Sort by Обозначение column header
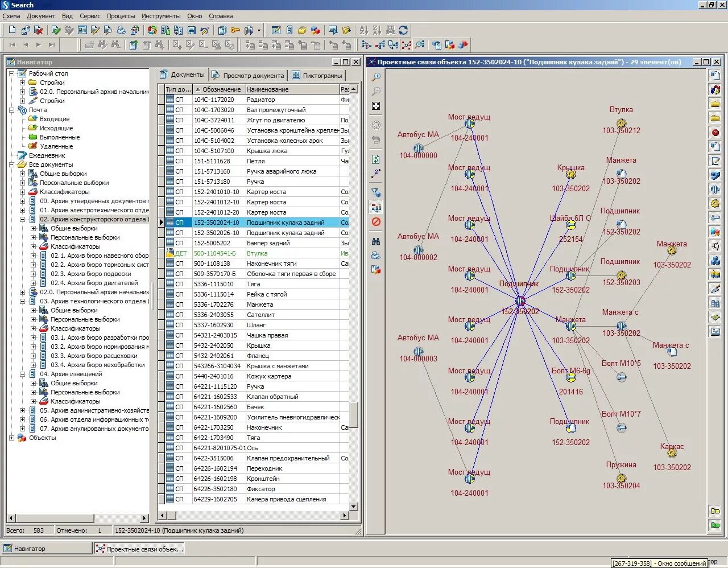 [218, 89]
